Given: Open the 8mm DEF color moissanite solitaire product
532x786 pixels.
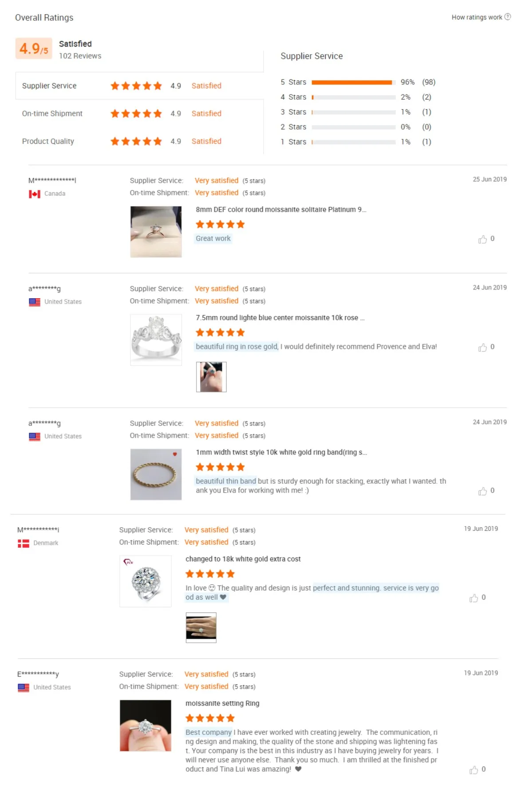Looking at the screenshot, I should 281,209.
